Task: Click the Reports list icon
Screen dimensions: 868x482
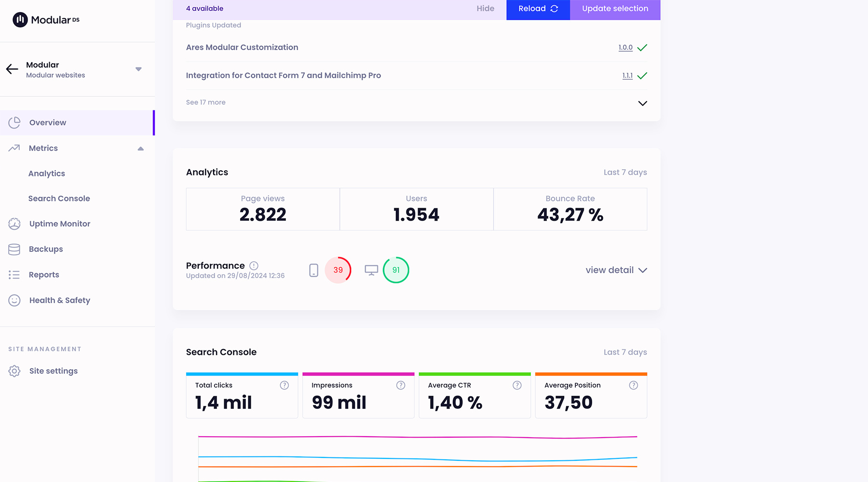Action: 14,275
